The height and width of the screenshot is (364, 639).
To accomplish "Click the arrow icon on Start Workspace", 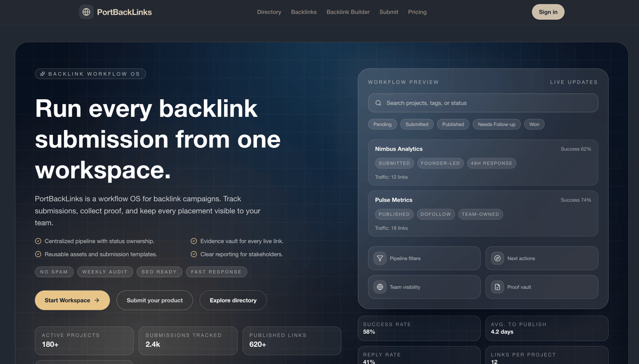I will pos(97,300).
